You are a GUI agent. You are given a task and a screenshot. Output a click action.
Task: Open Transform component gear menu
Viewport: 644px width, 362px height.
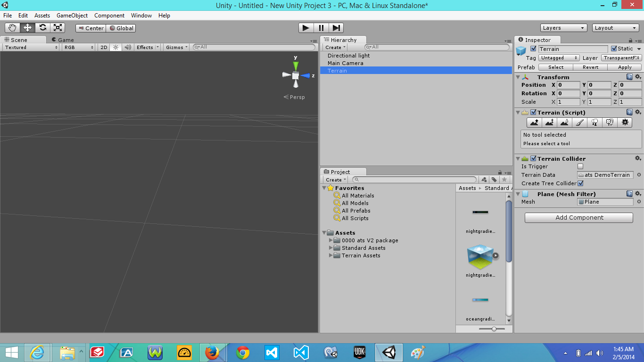point(638,77)
